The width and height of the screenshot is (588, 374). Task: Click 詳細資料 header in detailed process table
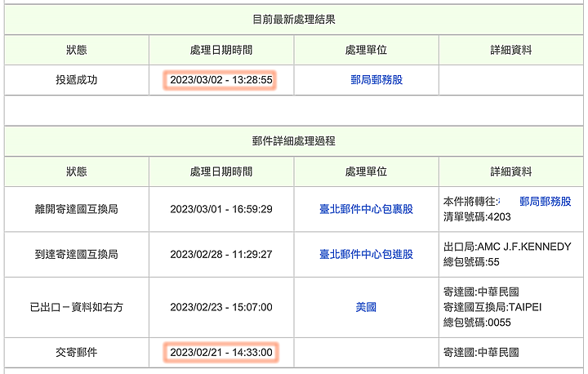(x=511, y=171)
